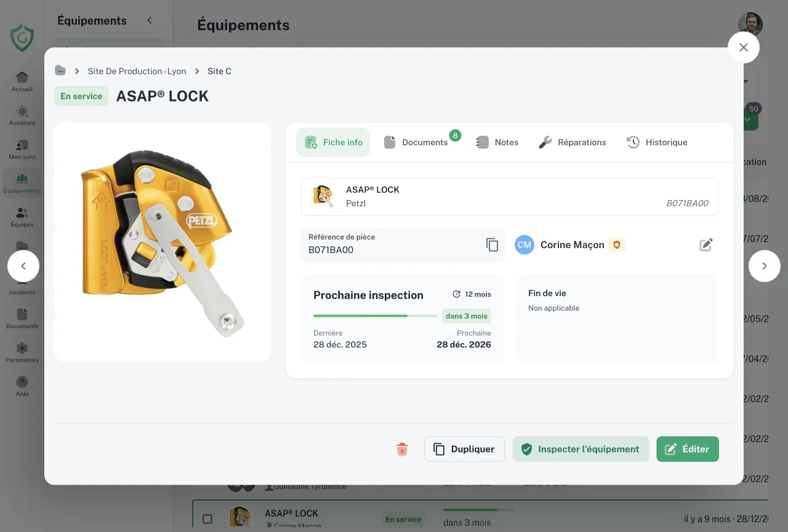
Task: Click the next date 28 déc. 2026
Action: pos(464,344)
